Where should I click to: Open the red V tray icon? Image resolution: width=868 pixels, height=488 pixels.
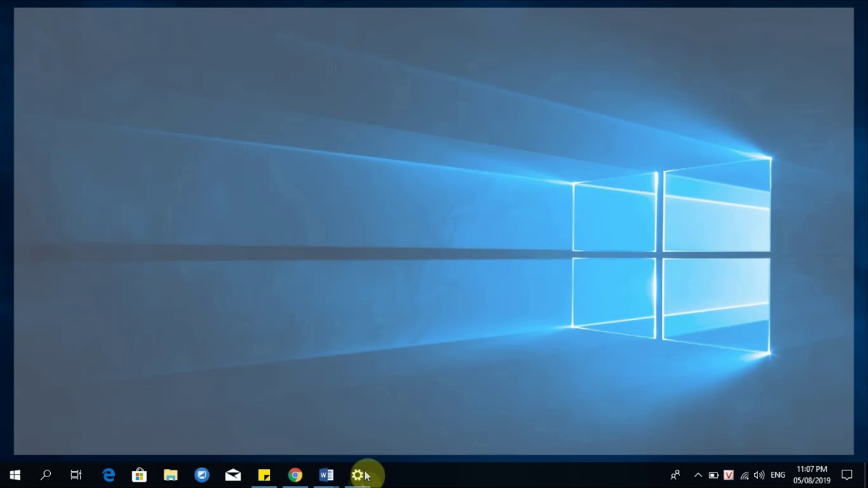(x=729, y=475)
